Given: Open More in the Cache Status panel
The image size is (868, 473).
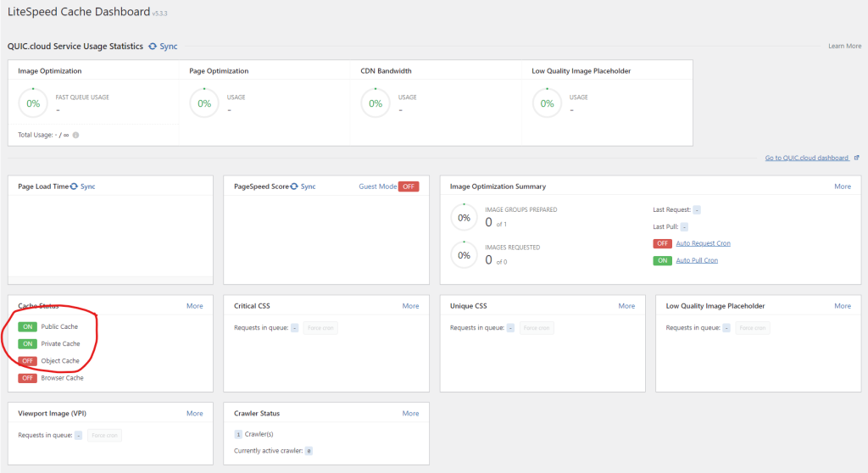Looking at the screenshot, I should pyautogui.click(x=195, y=306).
